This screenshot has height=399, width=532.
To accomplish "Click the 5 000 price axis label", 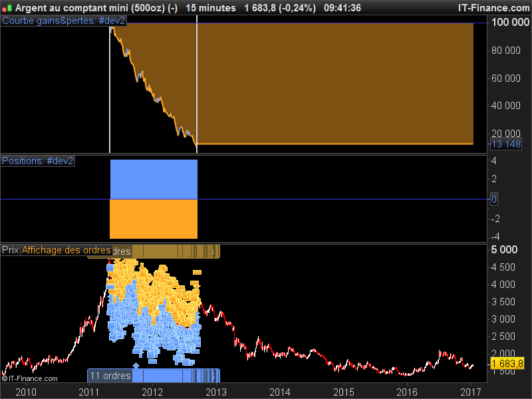I will tap(504, 250).
